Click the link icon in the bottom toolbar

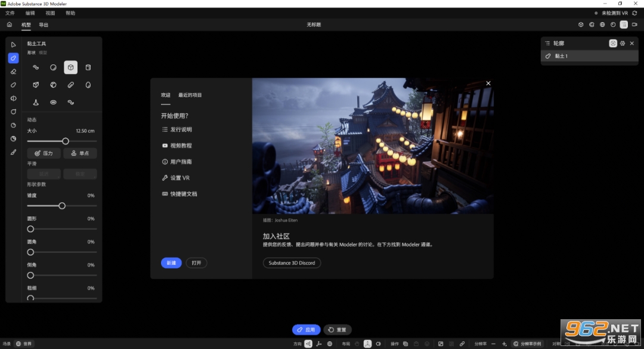pos(462,344)
